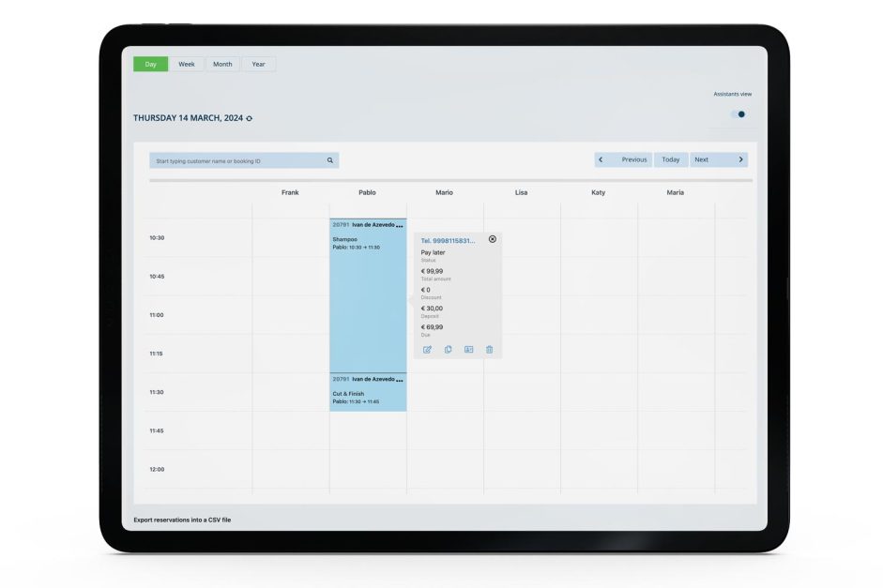The image size is (883, 588).
Task: Open the customer card icon in the popup
Action: 469,349
